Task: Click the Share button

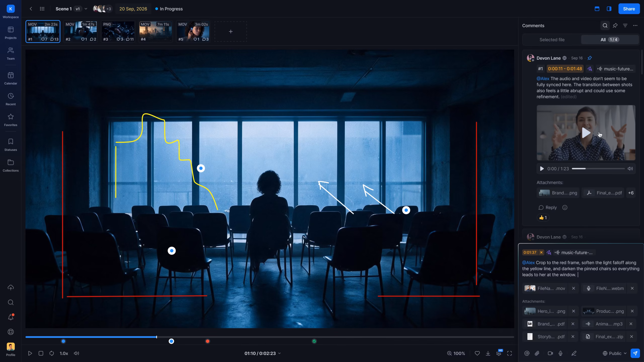Action: (x=629, y=9)
